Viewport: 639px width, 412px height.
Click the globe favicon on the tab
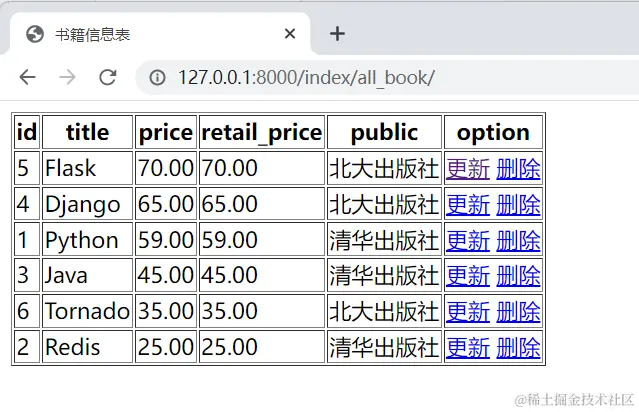(x=35, y=34)
